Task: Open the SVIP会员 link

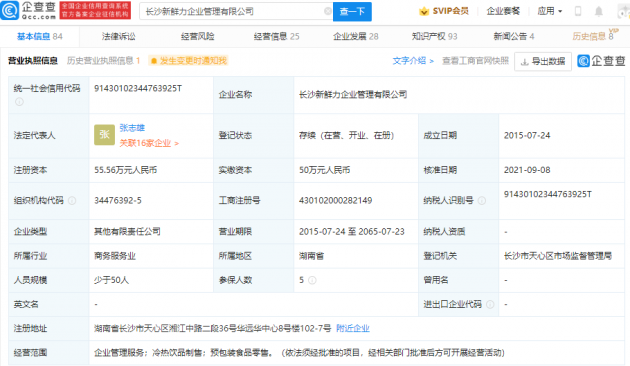Action: pyautogui.click(x=450, y=11)
